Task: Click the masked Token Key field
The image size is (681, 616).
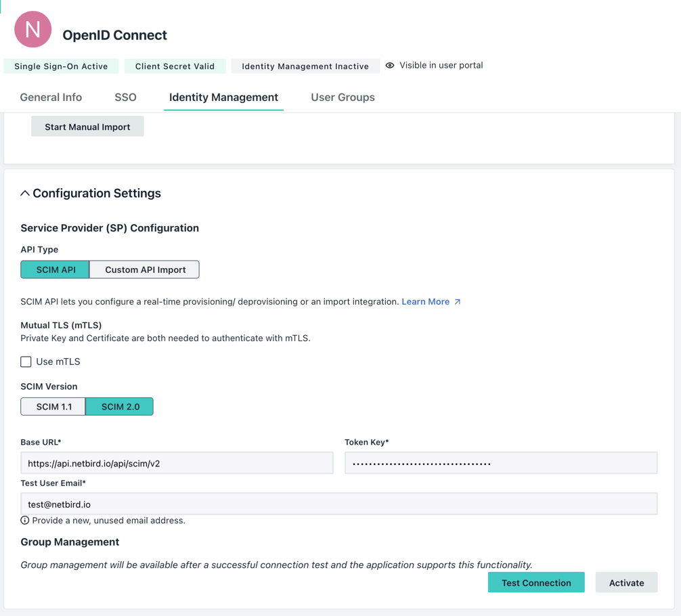Action: tap(500, 462)
